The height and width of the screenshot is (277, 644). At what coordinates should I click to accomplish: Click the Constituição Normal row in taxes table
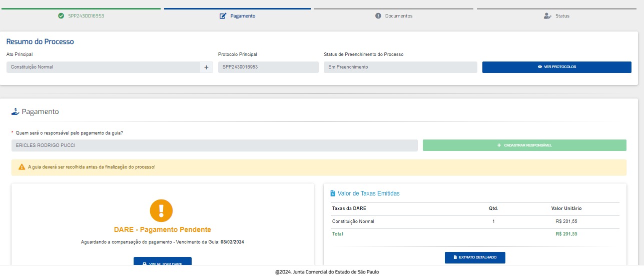pos(474,221)
